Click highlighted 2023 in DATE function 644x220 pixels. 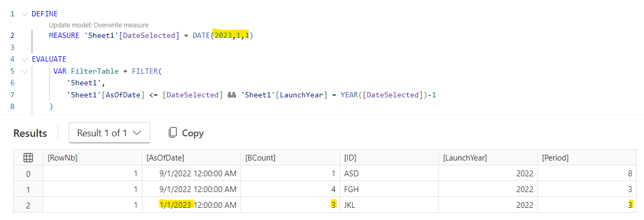223,36
